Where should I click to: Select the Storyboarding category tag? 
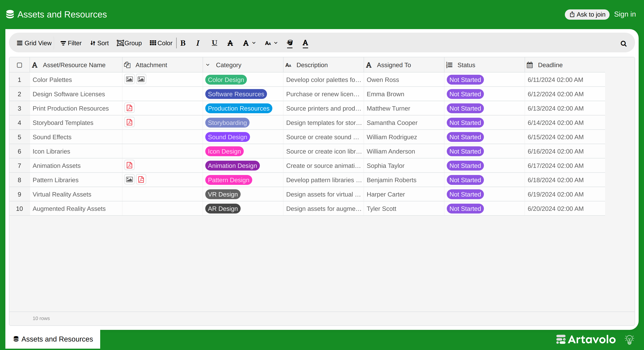click(227, 123)
